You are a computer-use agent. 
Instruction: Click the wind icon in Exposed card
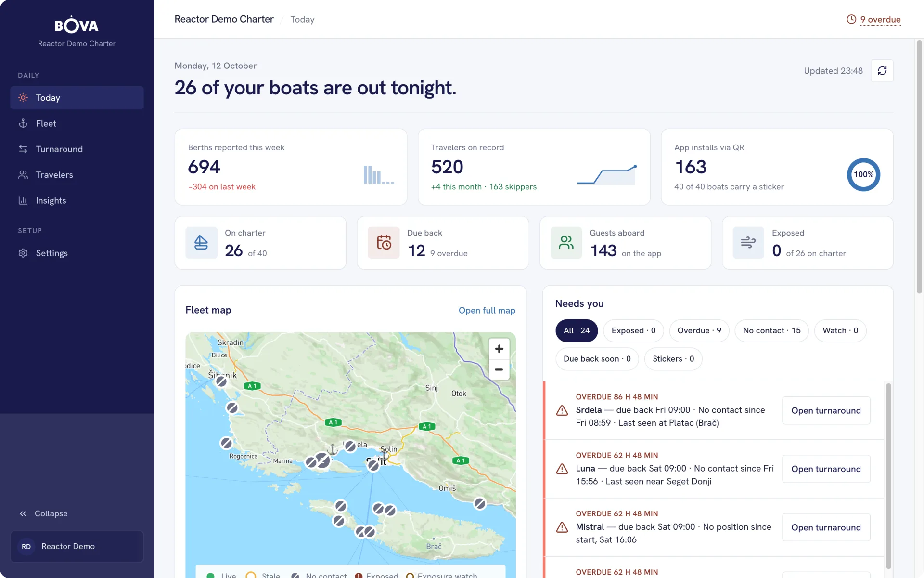click(748, 243)
